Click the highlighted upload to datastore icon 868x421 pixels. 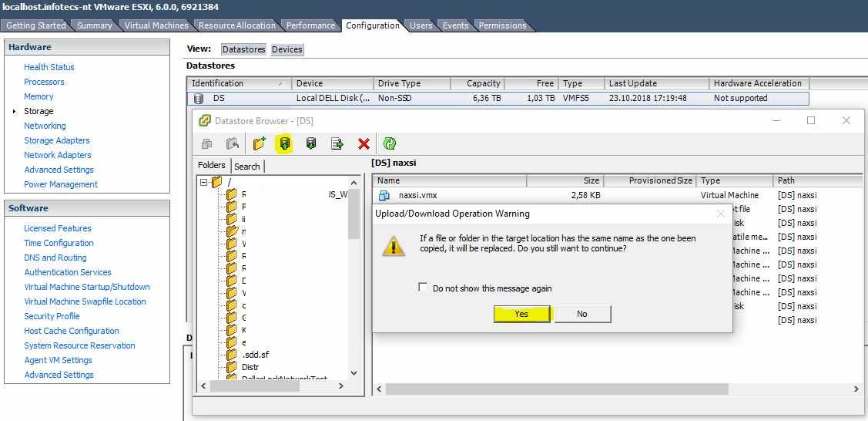tap(284, 143)
